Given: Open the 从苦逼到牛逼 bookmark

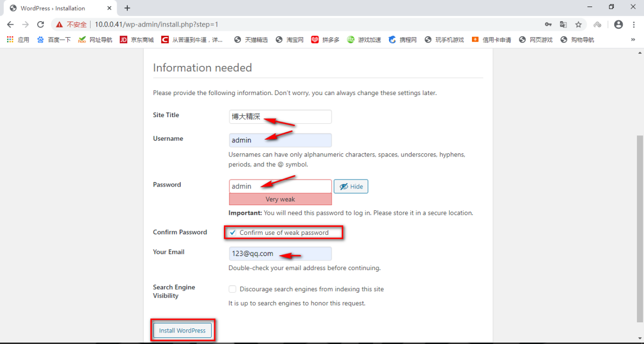Looking at the screenshot, I should click(x=192, y=40).
